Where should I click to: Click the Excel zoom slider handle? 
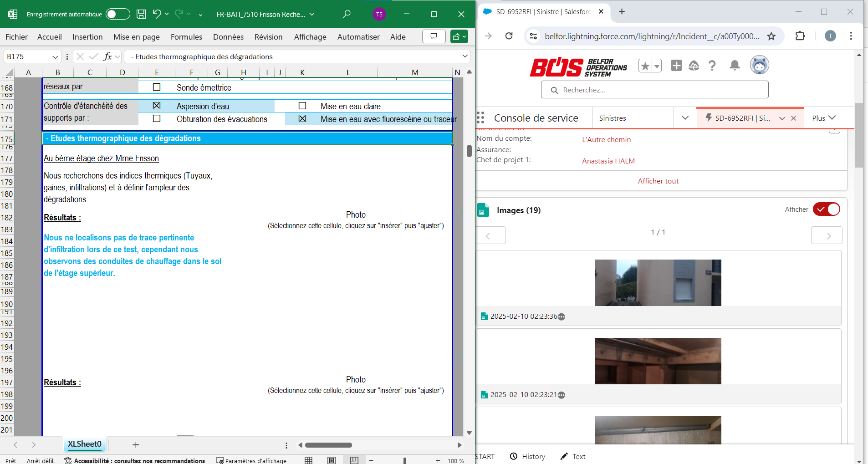[x=404, y=461]
